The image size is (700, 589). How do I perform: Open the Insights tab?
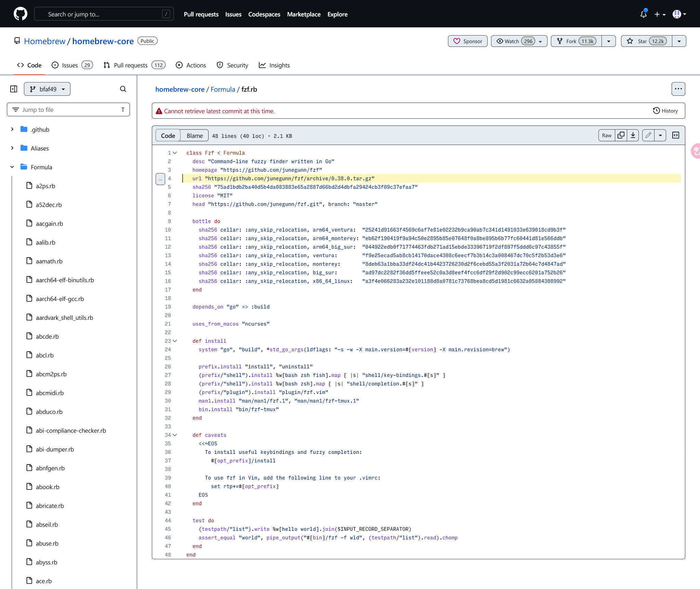(x=274, y=65)
